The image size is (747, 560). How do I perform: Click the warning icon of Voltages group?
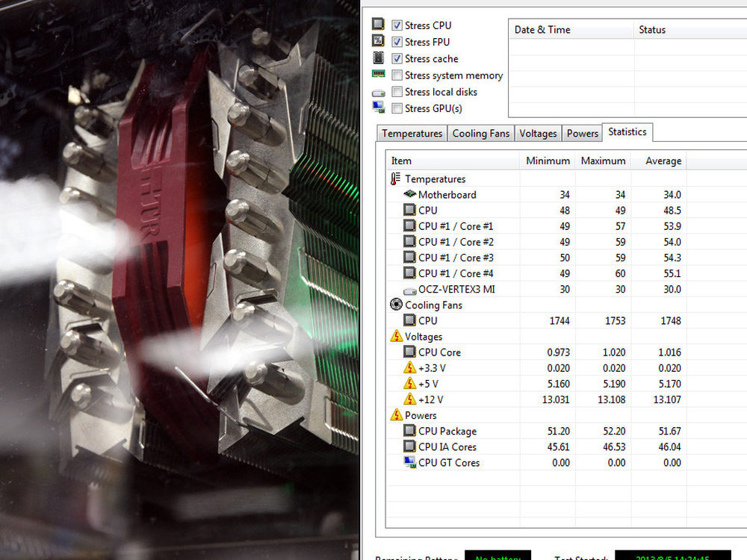point(397,336)
